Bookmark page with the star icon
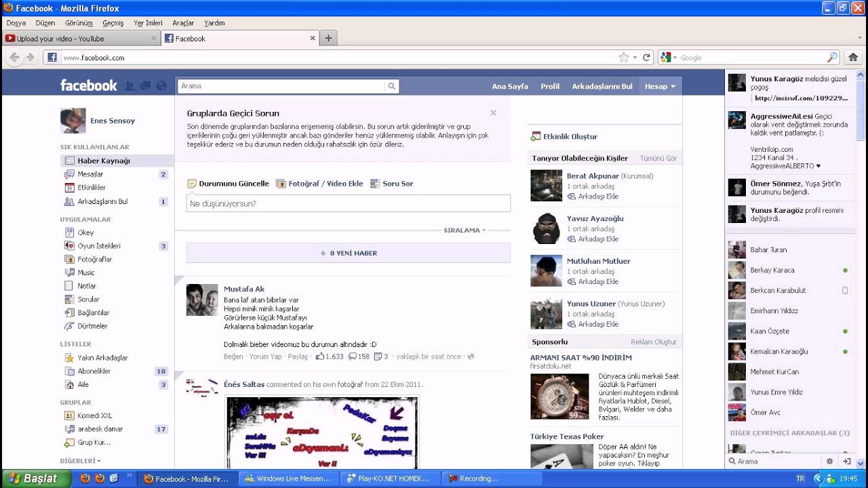This screenshot has height=488, width=868. click(624, 58)
